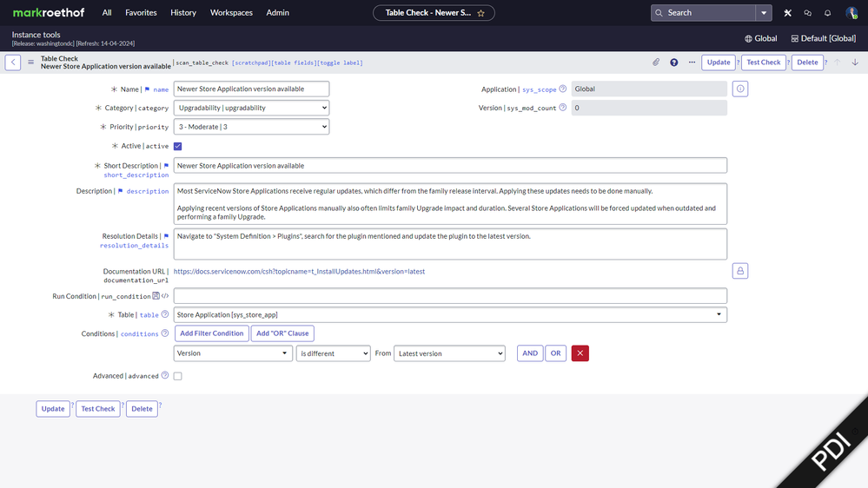The height and width of the screenshot is (488, 868).
Task: Click Add Filter Condition
Action: (x=211, y=333)
